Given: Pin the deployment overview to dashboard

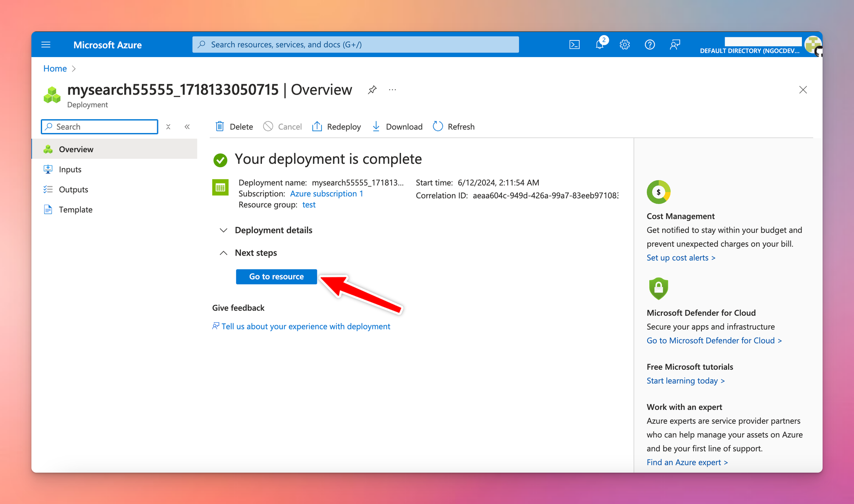Looking at the screenshot, I should [372, 90].
